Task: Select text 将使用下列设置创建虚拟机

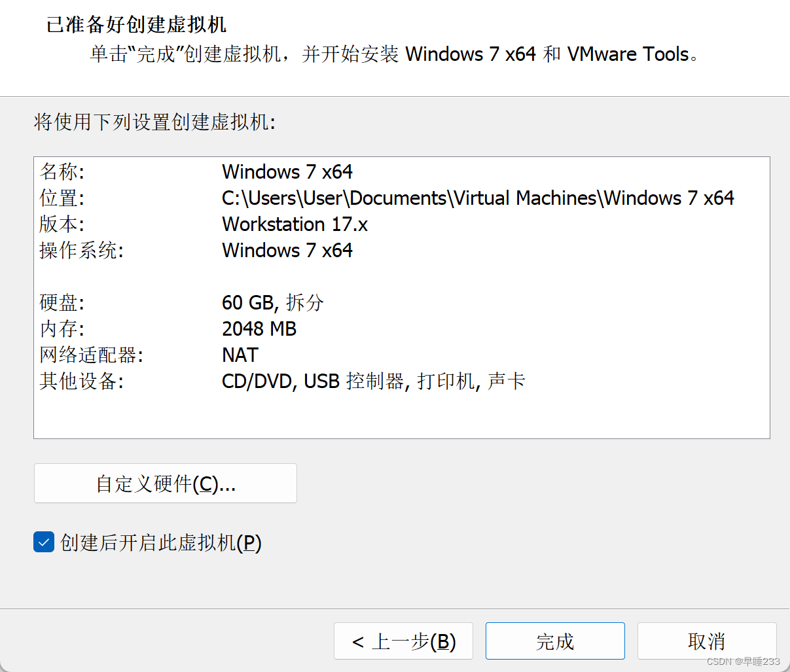Action: tap(153, 122)
